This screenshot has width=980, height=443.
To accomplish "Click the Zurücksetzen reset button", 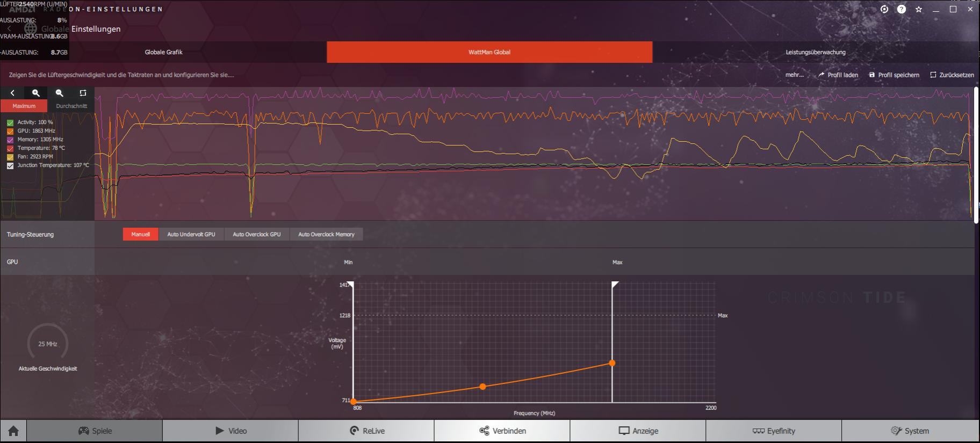I will (952, 75).
